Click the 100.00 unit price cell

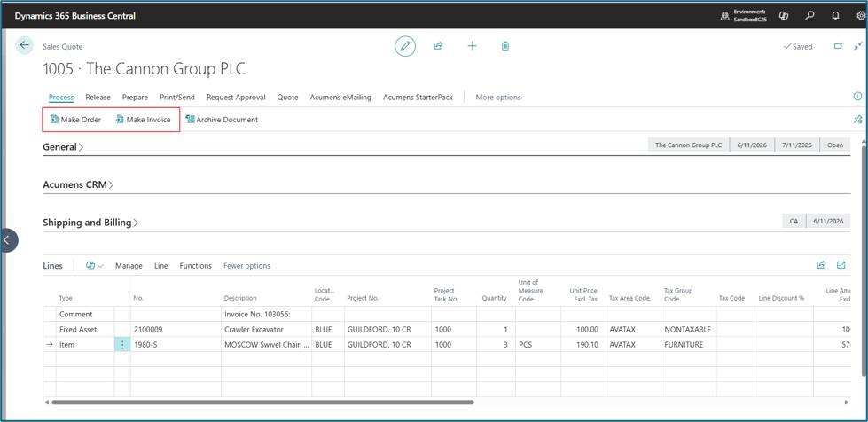583,329
